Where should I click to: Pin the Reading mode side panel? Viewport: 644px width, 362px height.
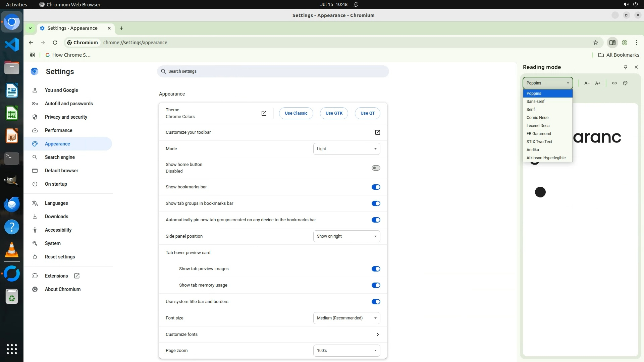pos(625,67)
